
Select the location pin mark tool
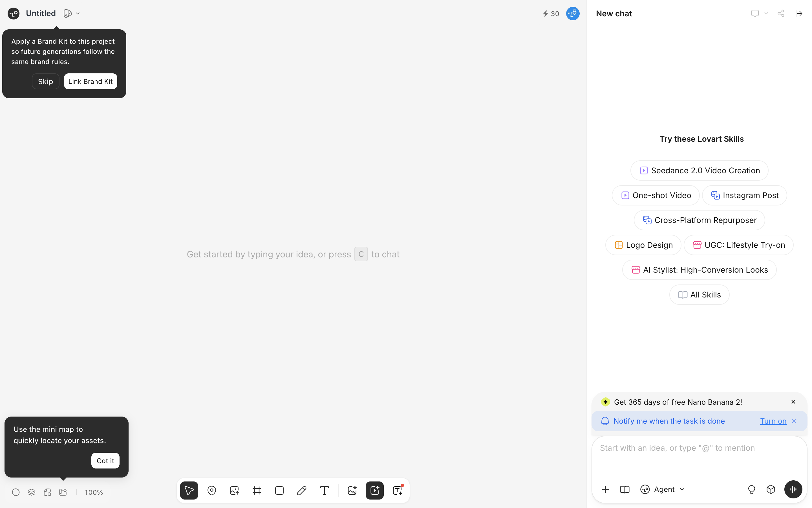212,491
